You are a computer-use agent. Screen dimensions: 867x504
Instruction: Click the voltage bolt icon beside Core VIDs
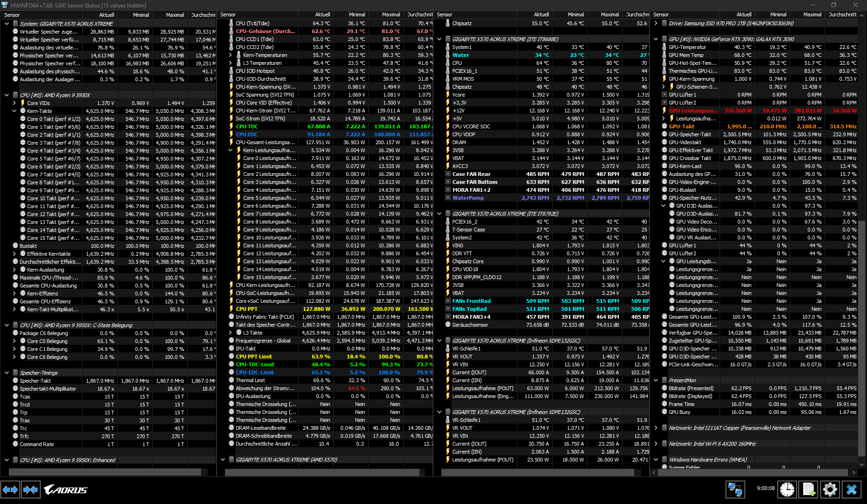point(22,103)
